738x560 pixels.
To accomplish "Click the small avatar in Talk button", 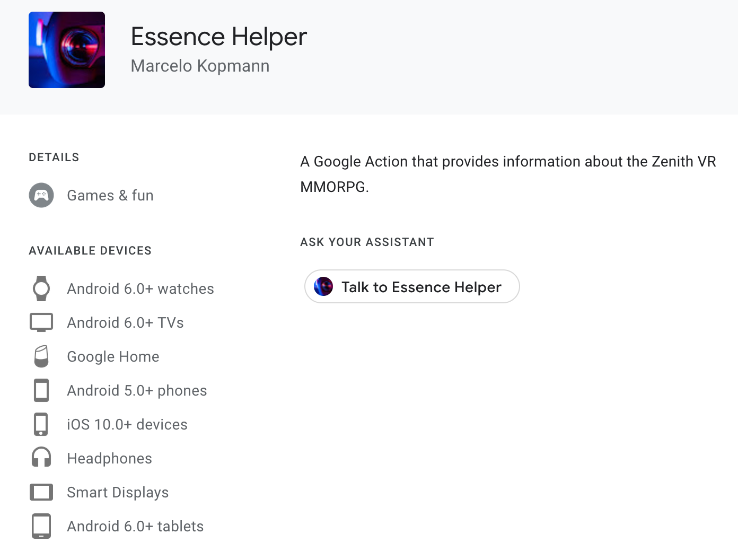I will click(x=323, y=287).
